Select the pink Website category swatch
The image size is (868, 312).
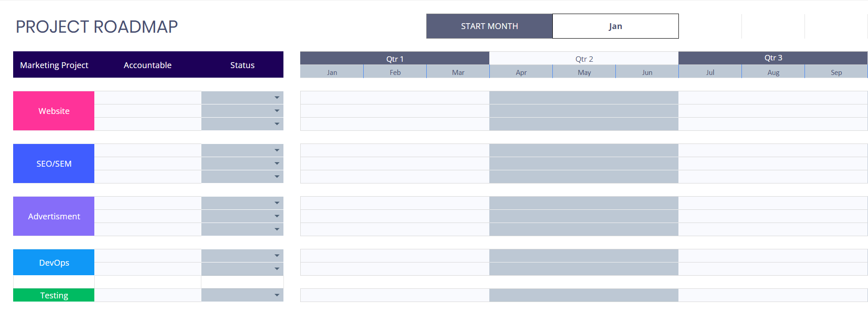pos(54,110)
